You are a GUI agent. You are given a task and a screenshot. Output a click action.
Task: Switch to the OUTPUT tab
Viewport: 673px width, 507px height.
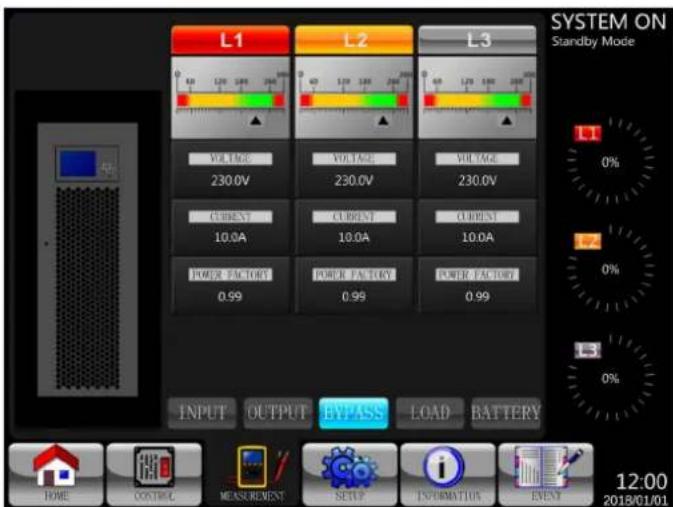[278, 413]
